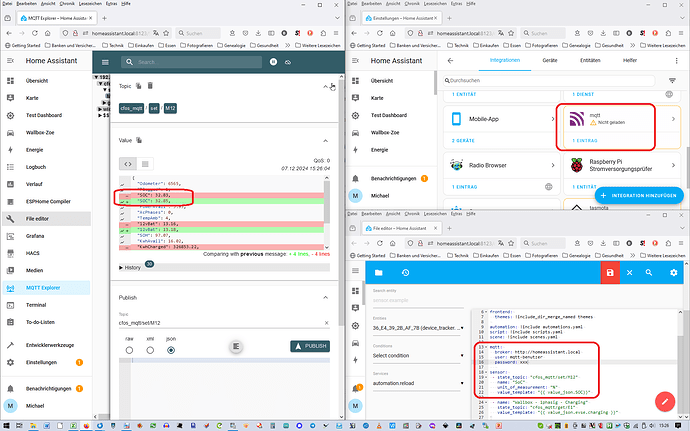This screenshot has width=690, height=431.
Task: Open the Select condition dropdown
Action: (x=418, y=355)
